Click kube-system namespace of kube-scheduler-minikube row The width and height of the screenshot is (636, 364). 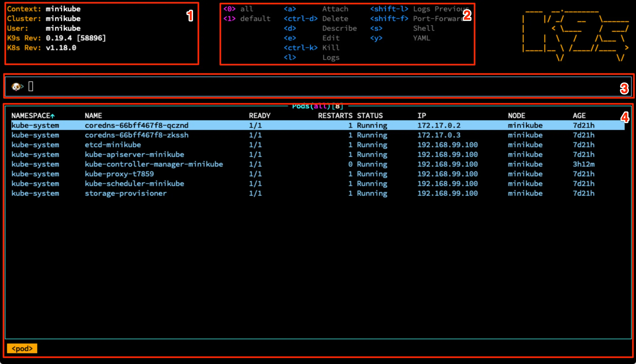[x=35, y=184]
